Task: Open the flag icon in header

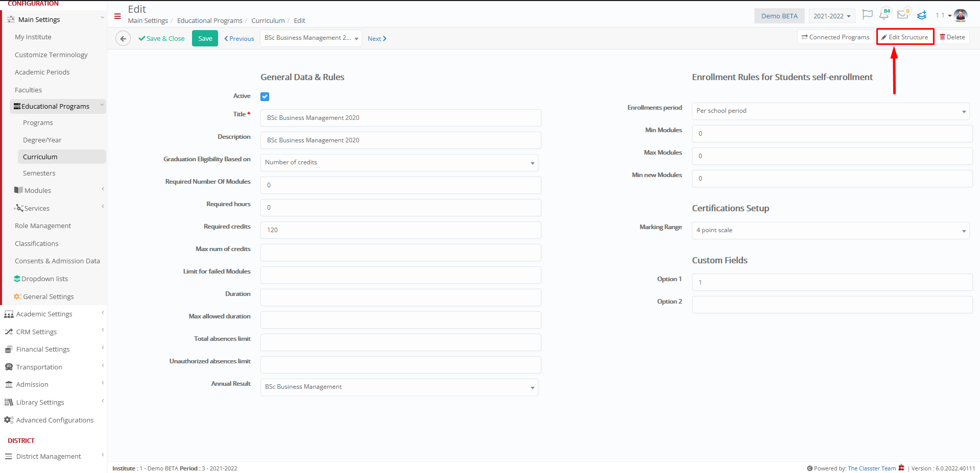Action: point(867,15)
